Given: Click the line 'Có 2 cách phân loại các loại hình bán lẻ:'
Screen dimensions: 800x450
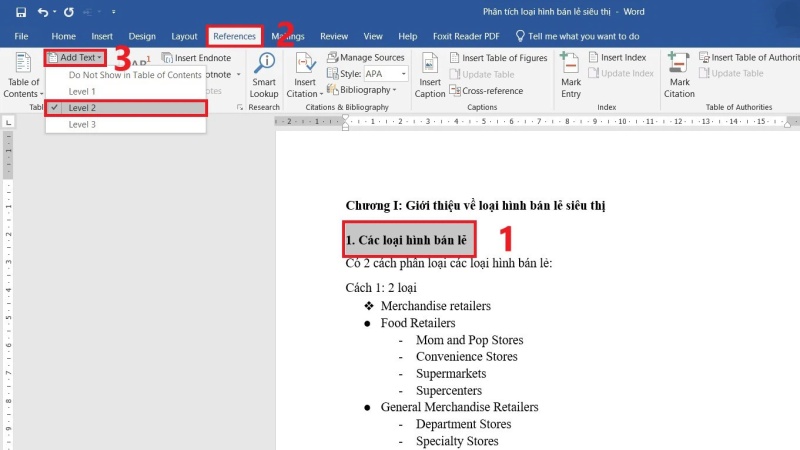Looking at the screenshot, I should pyautogui.click(x=448, y=263).
